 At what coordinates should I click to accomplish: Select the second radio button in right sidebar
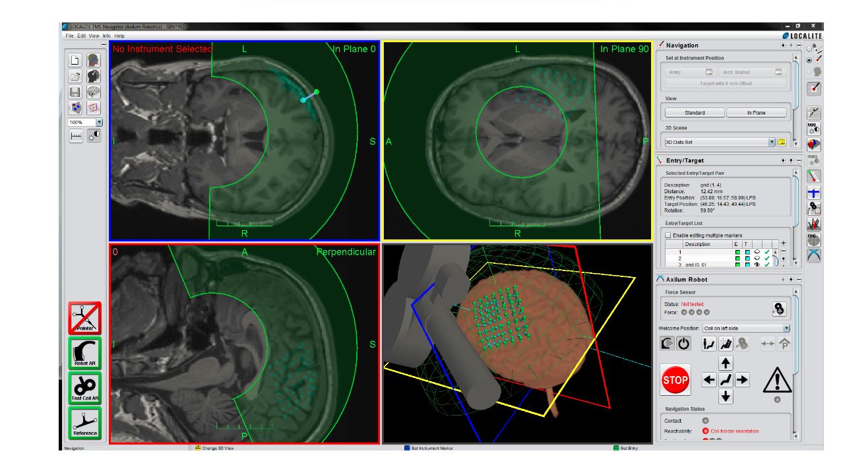(809, 59)
